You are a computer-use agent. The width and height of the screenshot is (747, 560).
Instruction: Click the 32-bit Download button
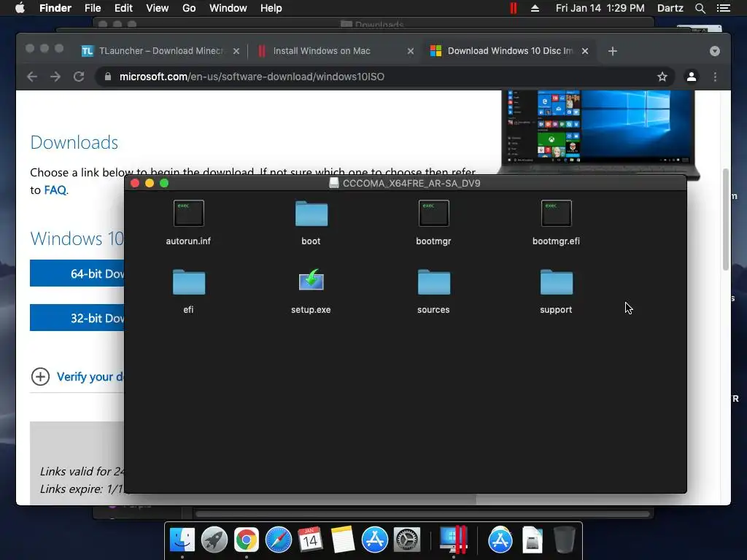77,318
